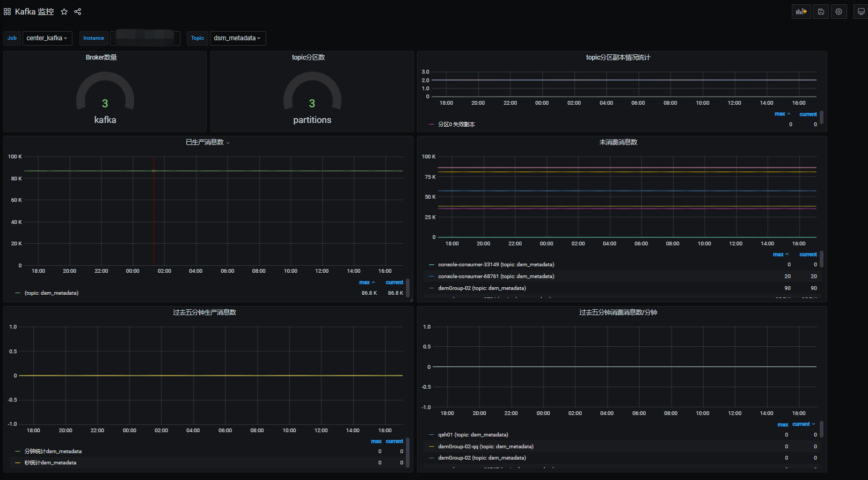Star the Kafka 监控 dashboard
This screenshot has width=868, height=480.
(x=64, y=11)
